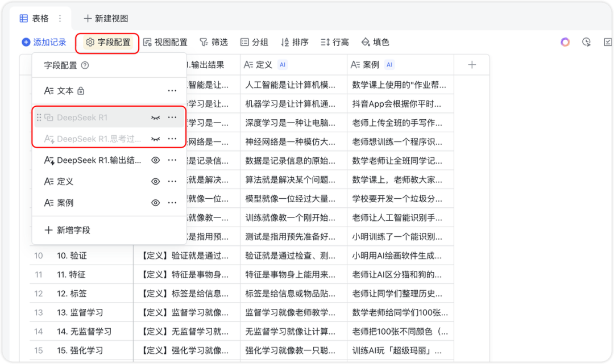Click cell 学校要开发一个垃圾分...
Screen dimensions: 614x364
pos(400,199)
